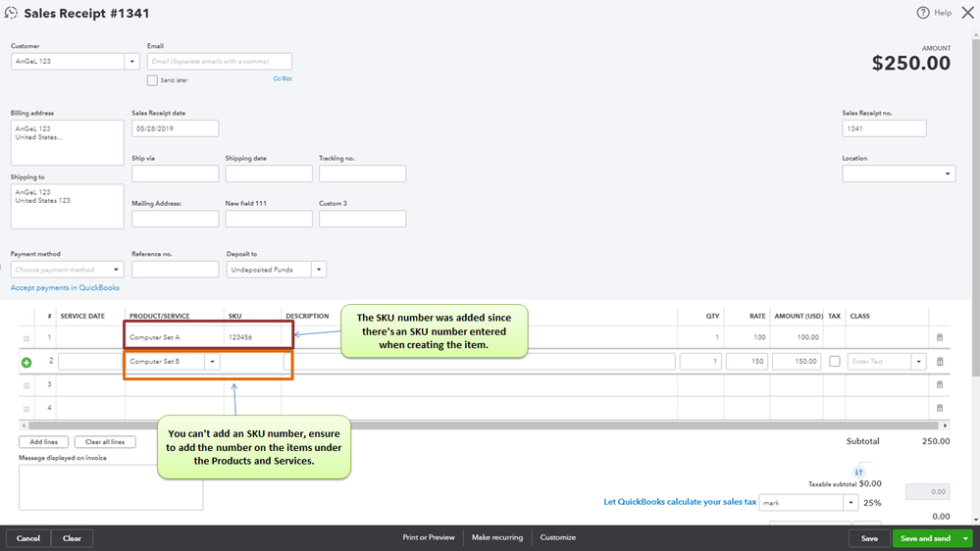
Task: Click the table scrollbar left arrow
Action: pos(24,426)
